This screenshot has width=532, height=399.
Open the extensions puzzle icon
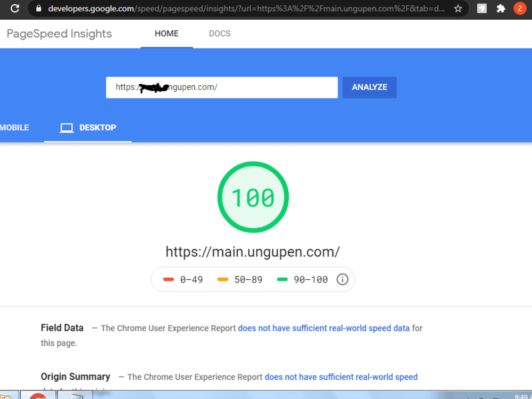[x=501, y=9]
